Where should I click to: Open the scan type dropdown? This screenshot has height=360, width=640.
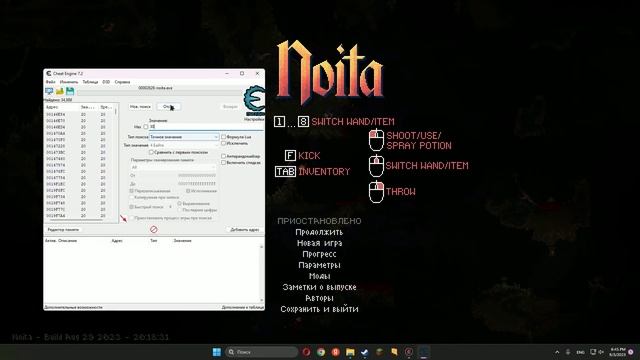pos(184,137)
